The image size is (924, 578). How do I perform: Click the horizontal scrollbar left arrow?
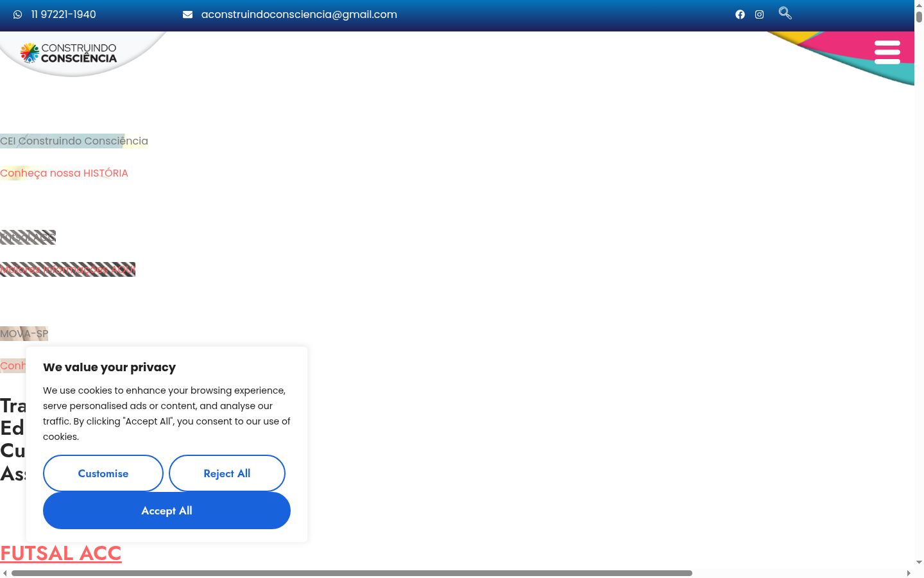click(x=5, y=573)
